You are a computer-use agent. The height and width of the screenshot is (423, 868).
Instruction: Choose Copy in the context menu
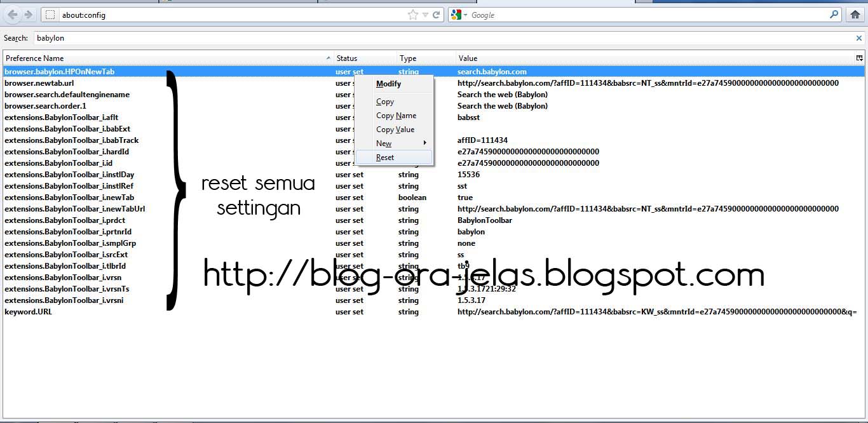coord(394,102)
